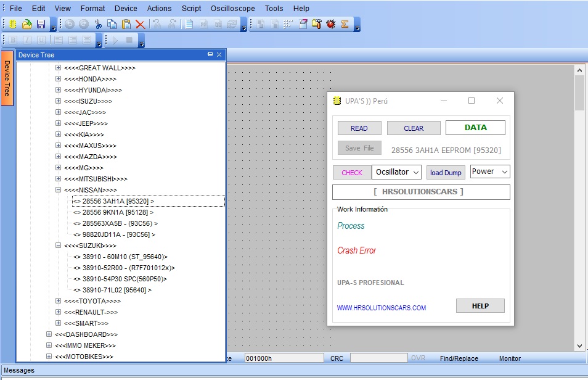Pin the Device Tree panel
The width and height of the screenshot is (588, 380).
210,55
